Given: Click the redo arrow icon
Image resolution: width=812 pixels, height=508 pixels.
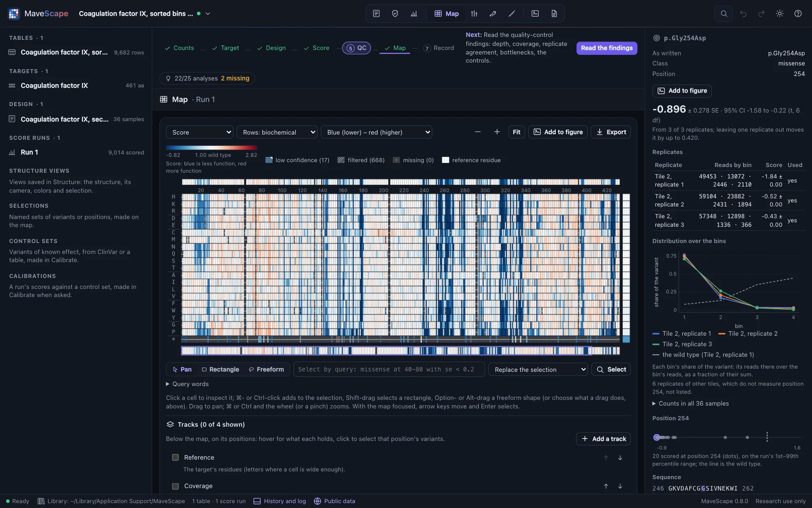Looking at the screenshot, I should 761,13.
